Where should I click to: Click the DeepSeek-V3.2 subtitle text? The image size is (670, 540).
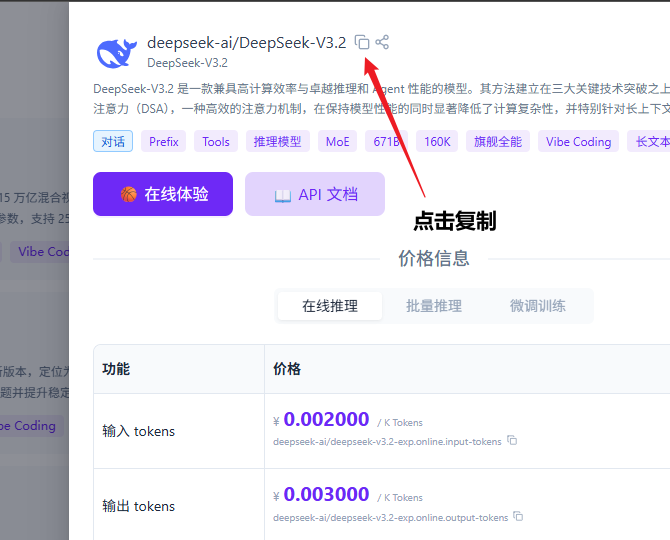coord(187,63)
